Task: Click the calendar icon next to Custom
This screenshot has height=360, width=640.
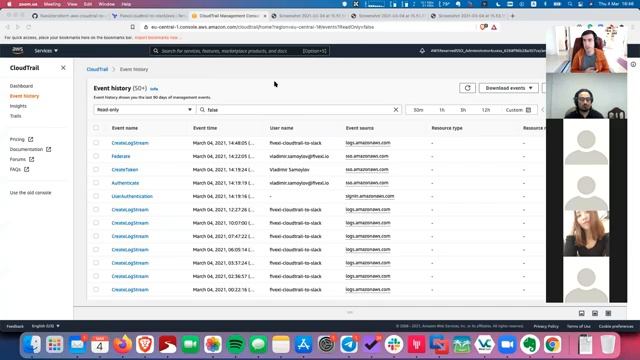Action: (528, 110)
